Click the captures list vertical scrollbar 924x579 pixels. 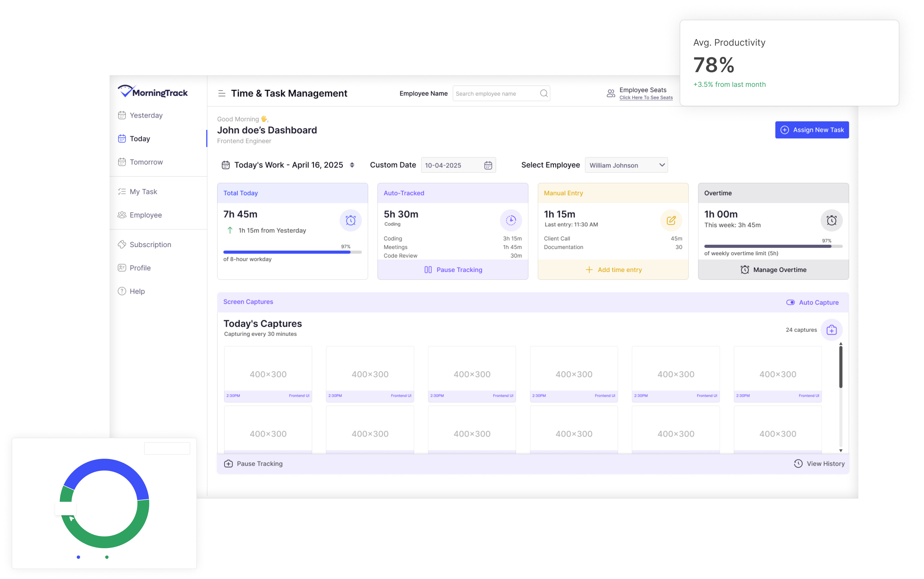point(840,397)
